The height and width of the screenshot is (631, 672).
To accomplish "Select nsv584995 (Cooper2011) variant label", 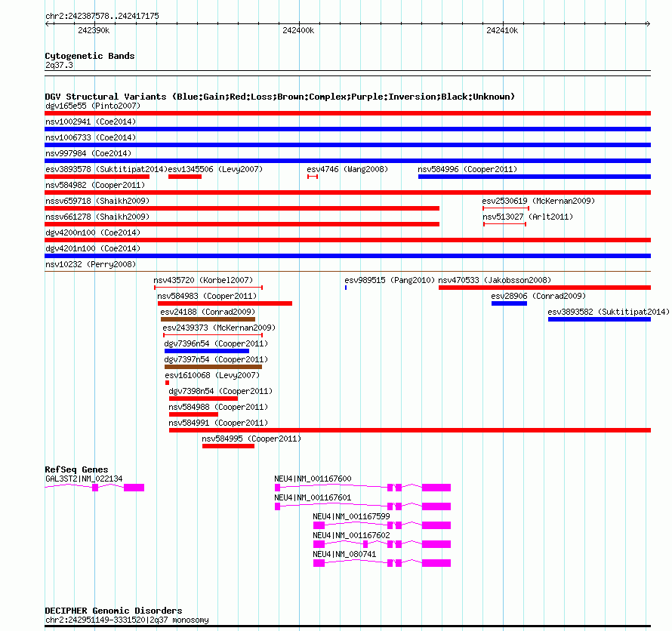I will 252,439.
